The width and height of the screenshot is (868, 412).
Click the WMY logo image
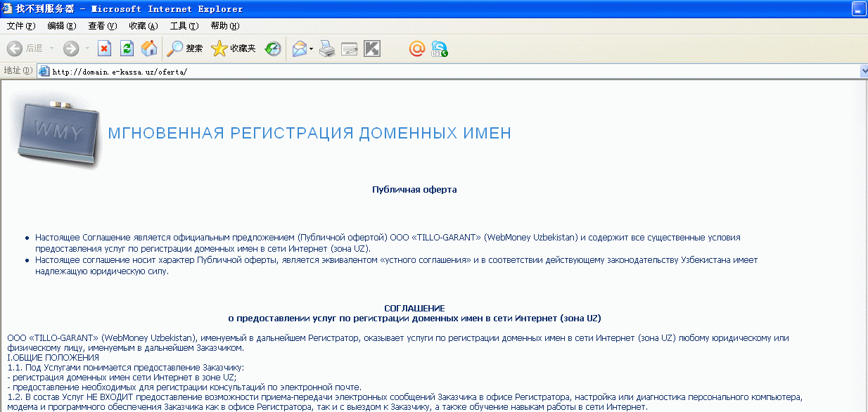(58, 131)
